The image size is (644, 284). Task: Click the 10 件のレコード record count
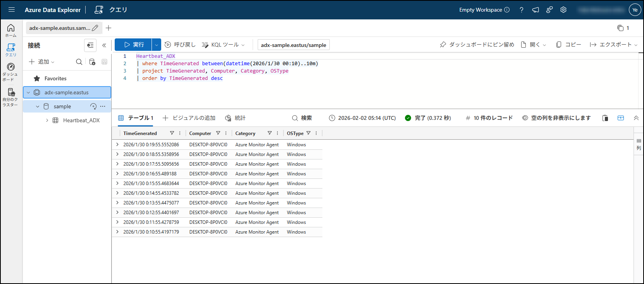coord(489,118)
